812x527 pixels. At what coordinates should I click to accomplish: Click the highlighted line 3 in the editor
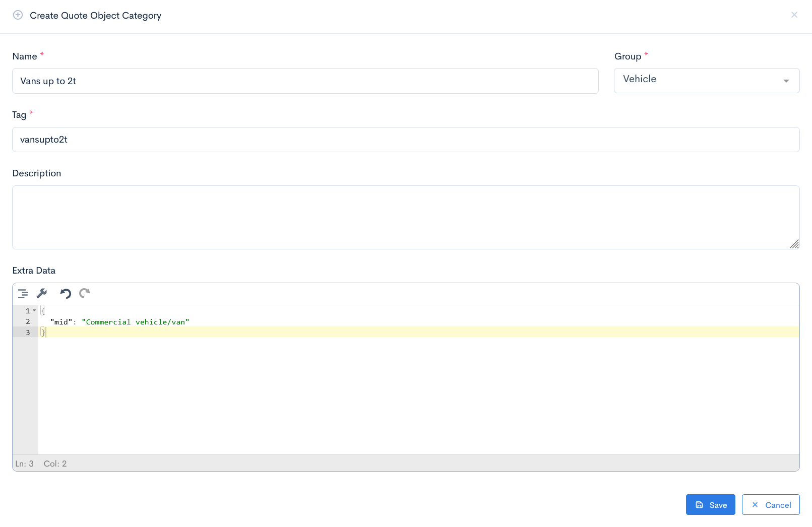pos(202,332)
